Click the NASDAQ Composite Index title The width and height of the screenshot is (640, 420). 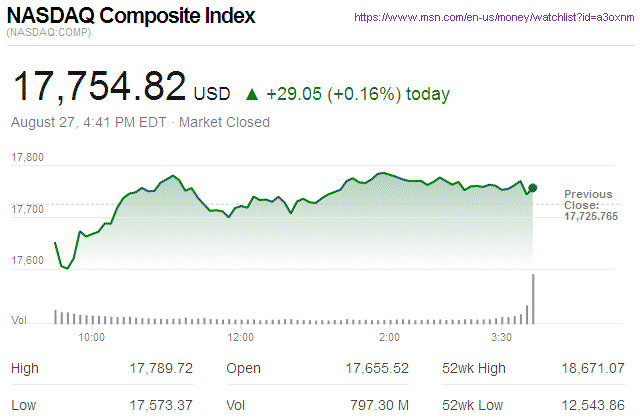pyautogui.click(x=131, y=17)
